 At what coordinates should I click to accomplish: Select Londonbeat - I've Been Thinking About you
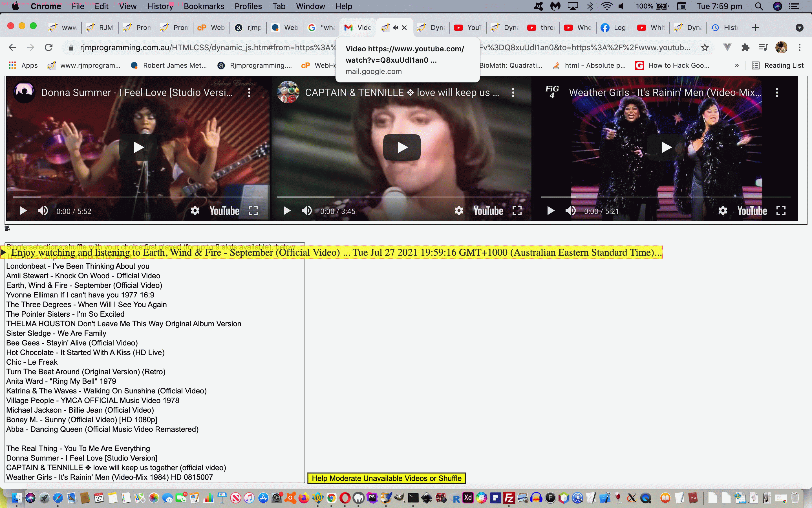tap(78, 266)
